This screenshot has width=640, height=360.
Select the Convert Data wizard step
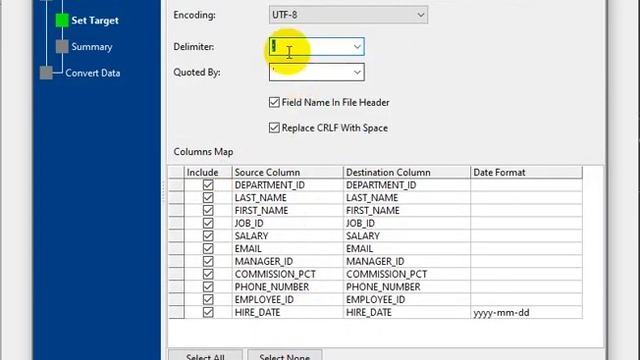coord(93,73)
